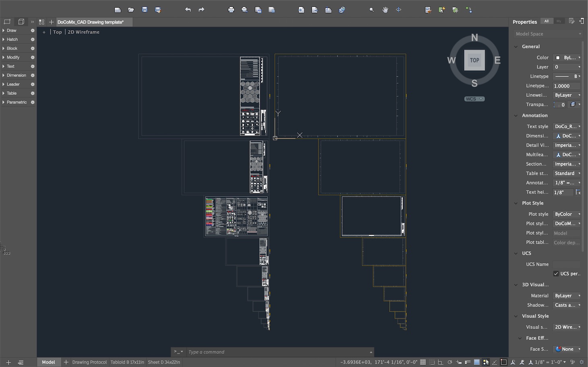588x367 pixels.
Task: Click the Model tab at the bottom
Action: click(48, 362)
